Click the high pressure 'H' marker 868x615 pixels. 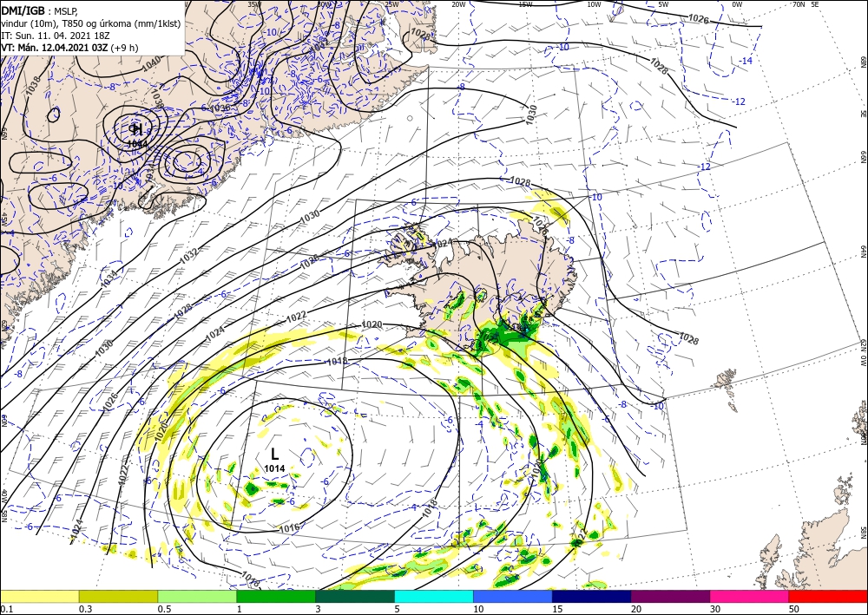coord(137,130)
